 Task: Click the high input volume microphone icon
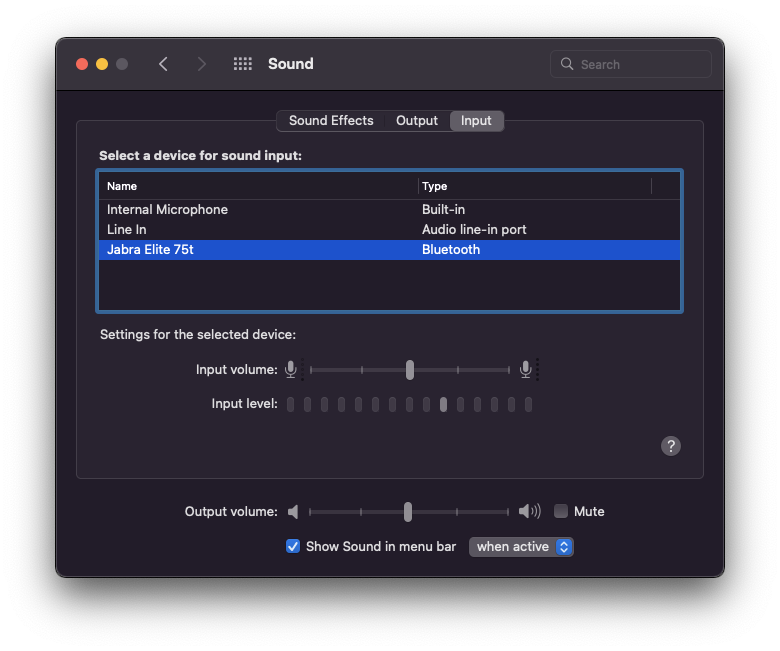pos(526,370)
